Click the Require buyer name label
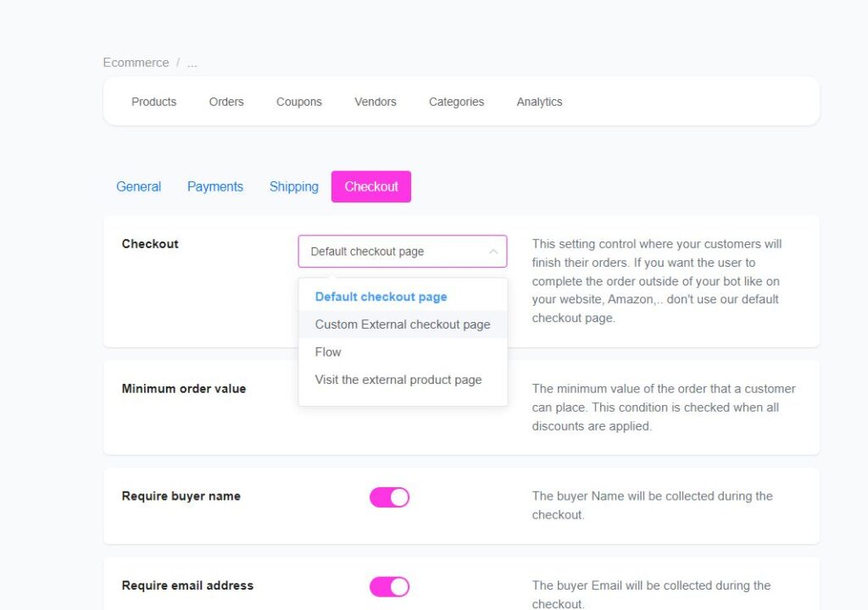 coord(181,496)
